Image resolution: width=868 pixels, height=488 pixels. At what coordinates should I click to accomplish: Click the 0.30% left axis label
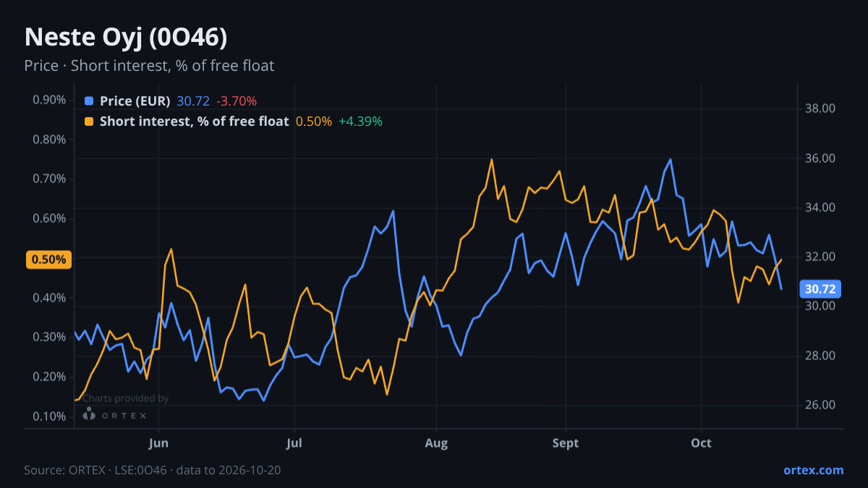(49, 337)
